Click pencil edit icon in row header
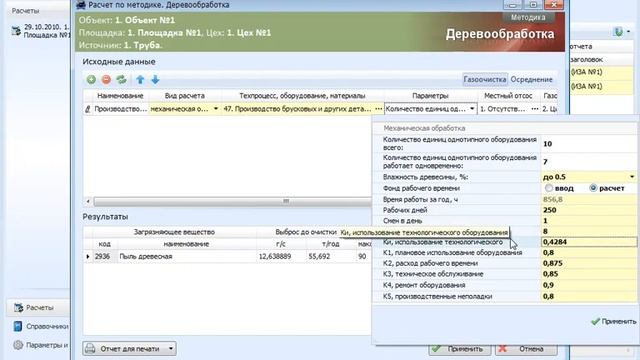This screenshot has width=640, height=360. [x=87, y=109]
